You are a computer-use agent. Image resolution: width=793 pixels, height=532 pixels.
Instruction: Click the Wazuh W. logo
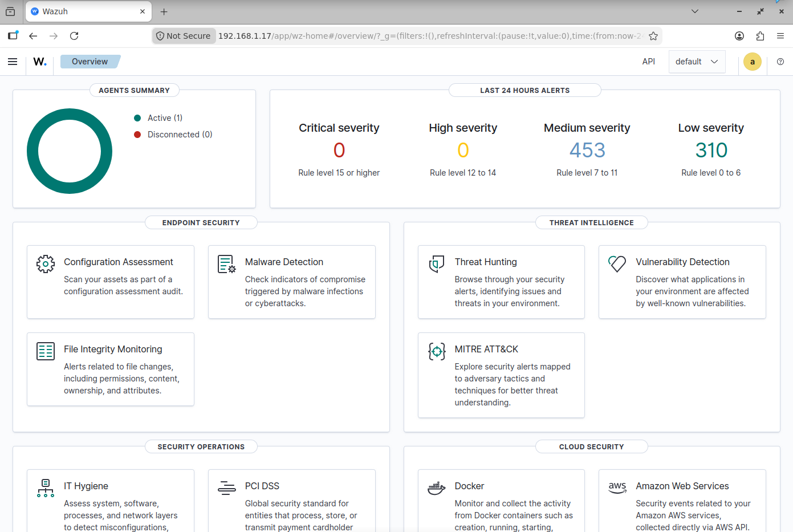[40, 62]
